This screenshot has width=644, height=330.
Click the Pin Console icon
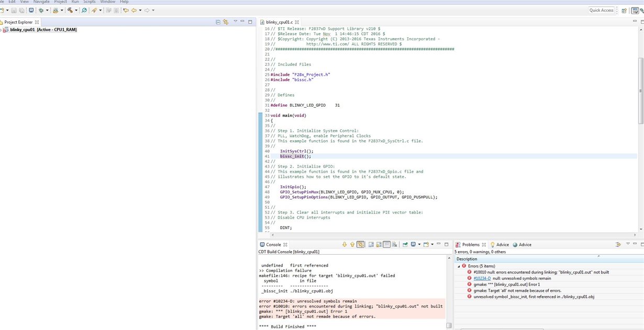click(x=405, y=244)
